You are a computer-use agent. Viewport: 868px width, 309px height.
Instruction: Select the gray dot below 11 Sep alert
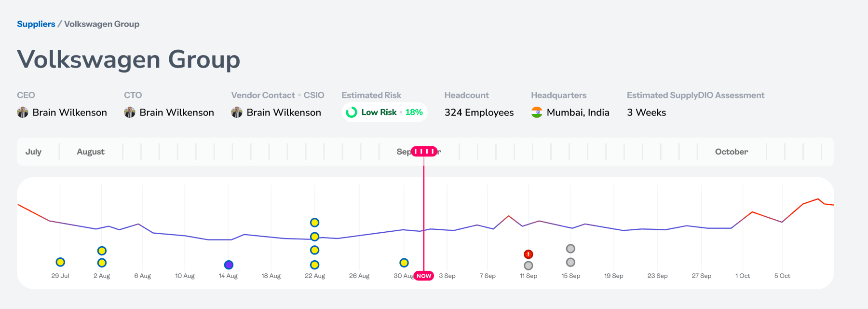529,266
